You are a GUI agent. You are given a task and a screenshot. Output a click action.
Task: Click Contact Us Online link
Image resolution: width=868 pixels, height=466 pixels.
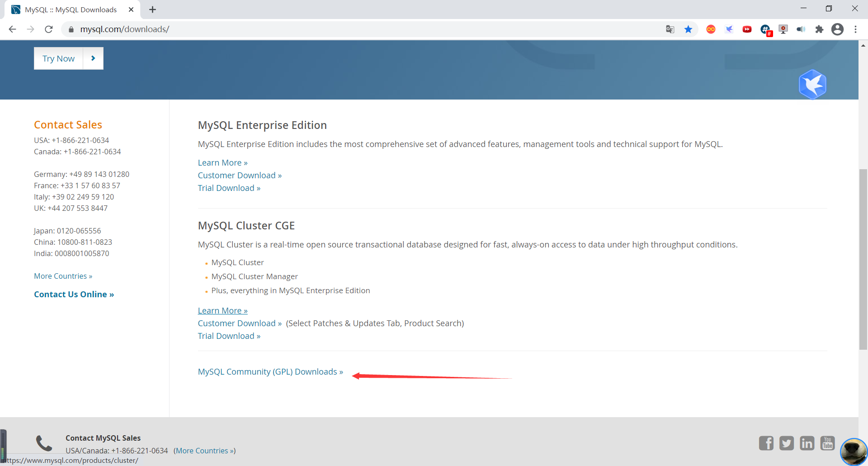pyautogui.click(x=74, y=295)
